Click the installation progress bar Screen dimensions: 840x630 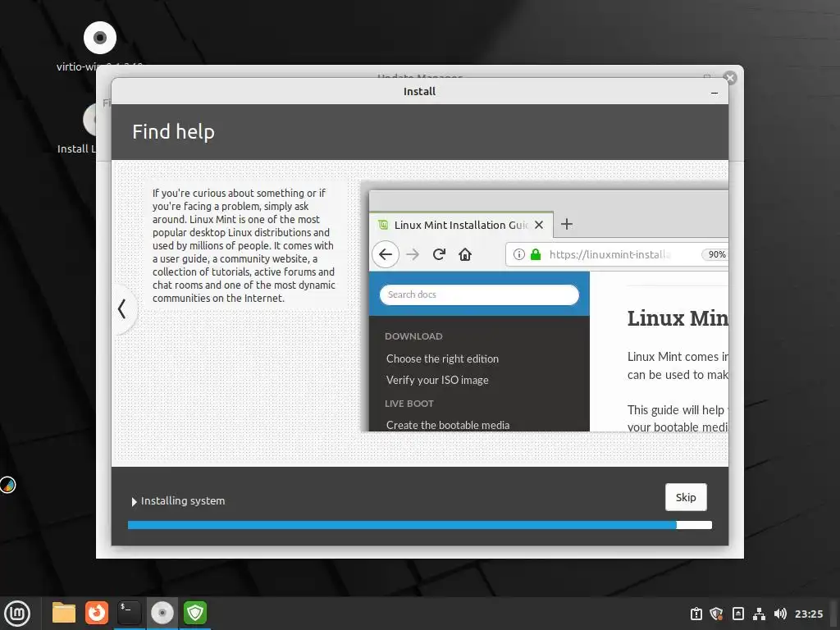(419, 525)
